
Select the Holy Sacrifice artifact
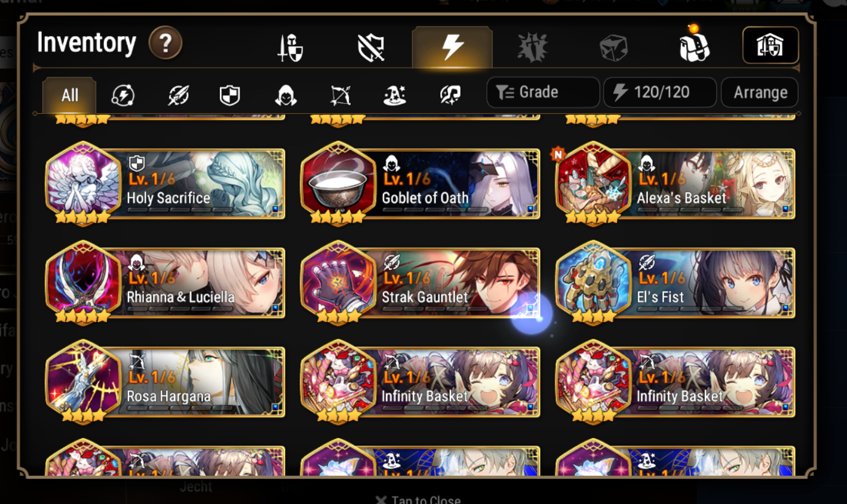(165, 184)
